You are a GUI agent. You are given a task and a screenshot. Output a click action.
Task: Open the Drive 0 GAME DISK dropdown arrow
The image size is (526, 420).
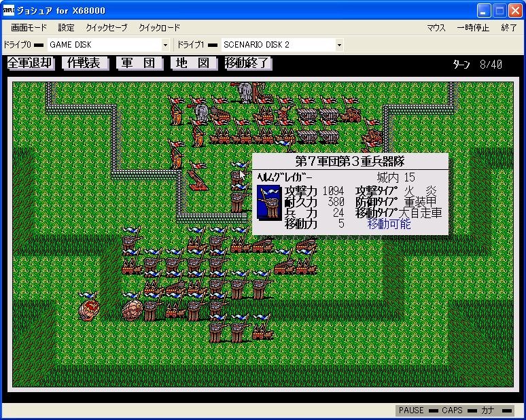coord(165,45)
